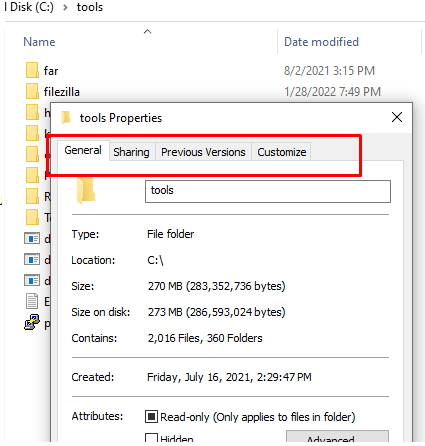Click the tools breadcrumb in address bar
Viewport: 425px width, 446px height.
coord(90,7)
